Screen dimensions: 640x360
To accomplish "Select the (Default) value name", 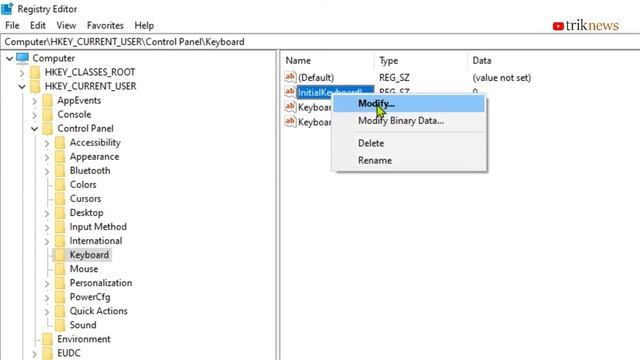I will tap(316, 78).
